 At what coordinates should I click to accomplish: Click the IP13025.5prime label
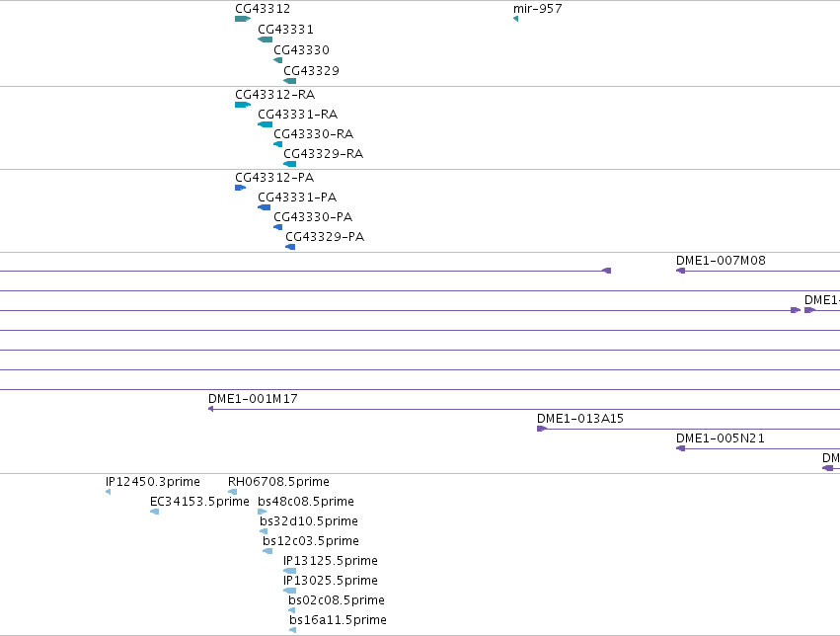[x=331, y=581]
